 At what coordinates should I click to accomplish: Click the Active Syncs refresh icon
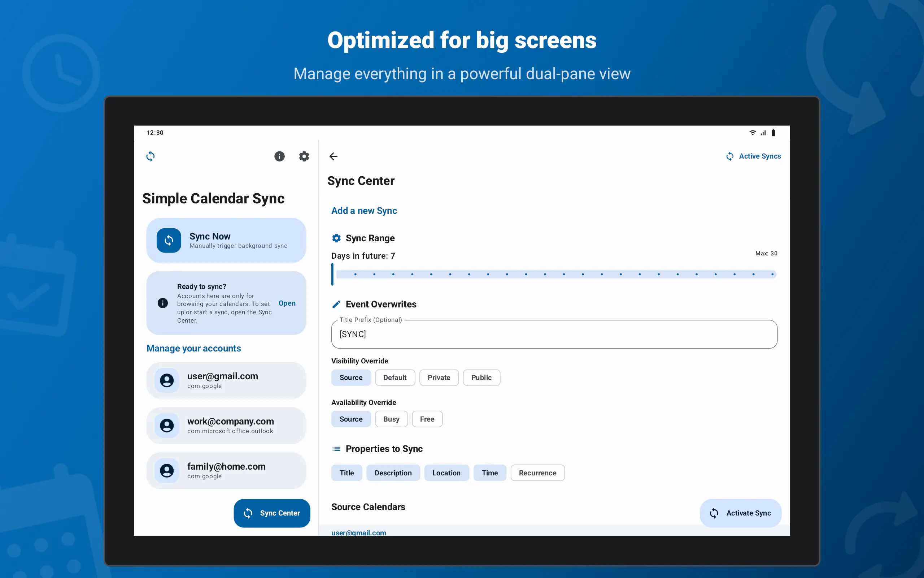730,156
